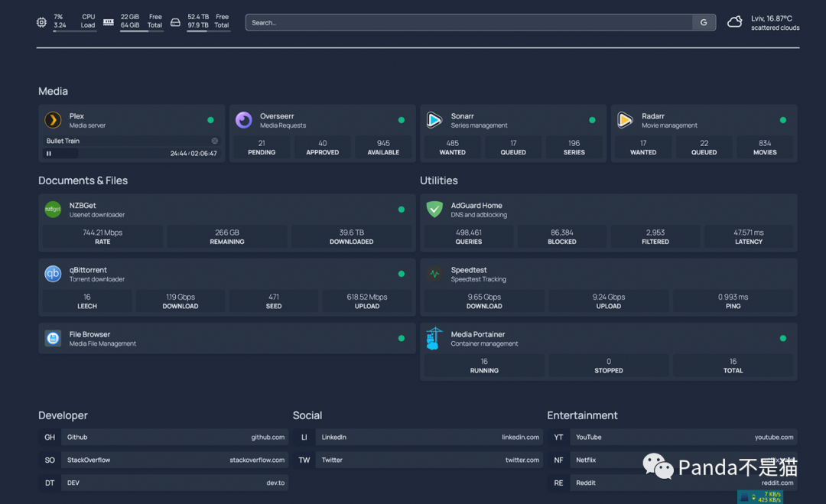Click the GH abbreviation icon

click(50, 437)
